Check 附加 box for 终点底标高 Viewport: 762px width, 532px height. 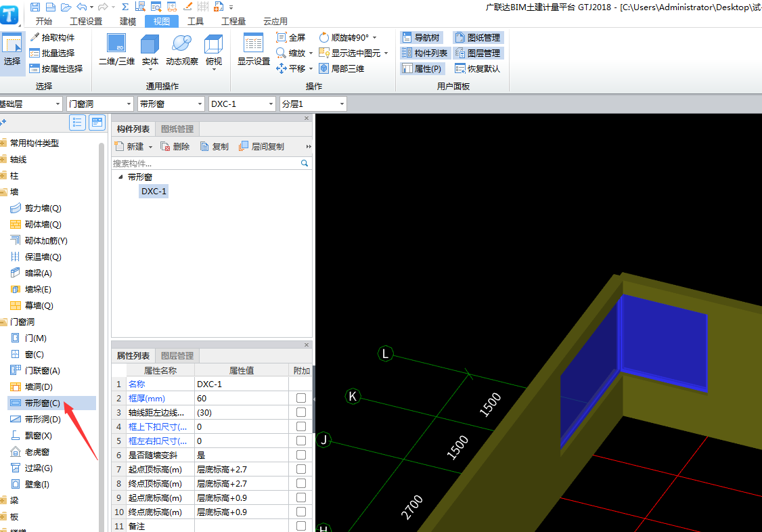point(301,512)
